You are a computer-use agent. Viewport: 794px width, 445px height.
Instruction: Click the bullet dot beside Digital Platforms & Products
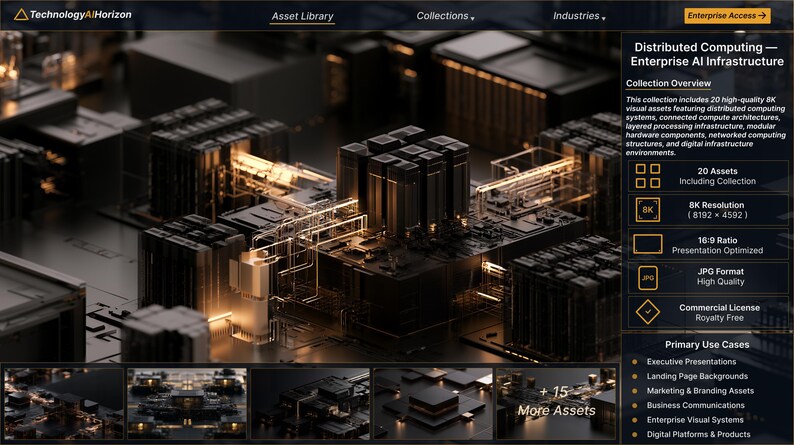[x=634, y=434]
